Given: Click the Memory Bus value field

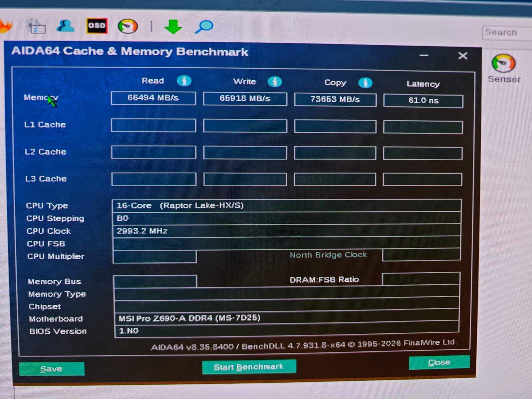Looking at the screenshot, I should 155,281.
